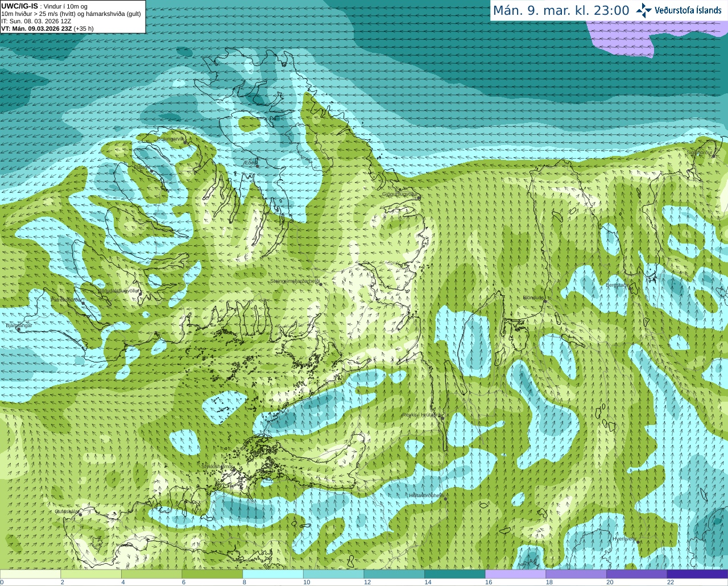
Task: Click the 10–12 m/s turquoise legend swatch
Action: [334, 574]
